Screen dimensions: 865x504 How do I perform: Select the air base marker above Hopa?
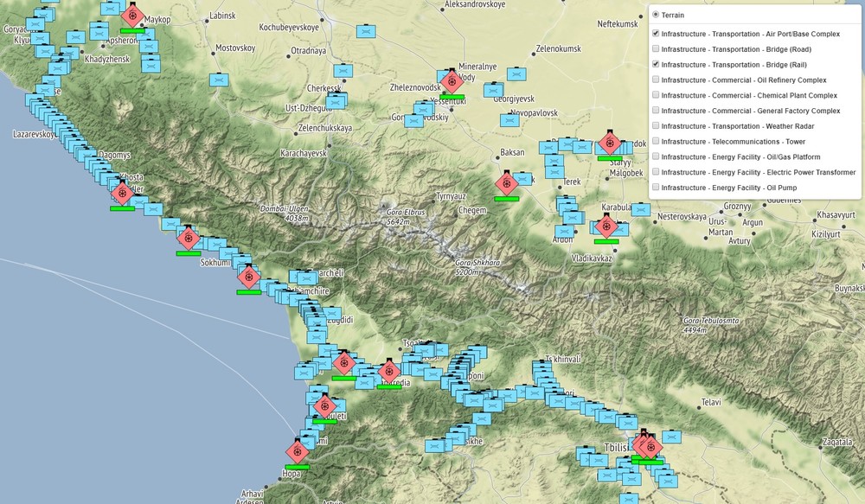298,452
